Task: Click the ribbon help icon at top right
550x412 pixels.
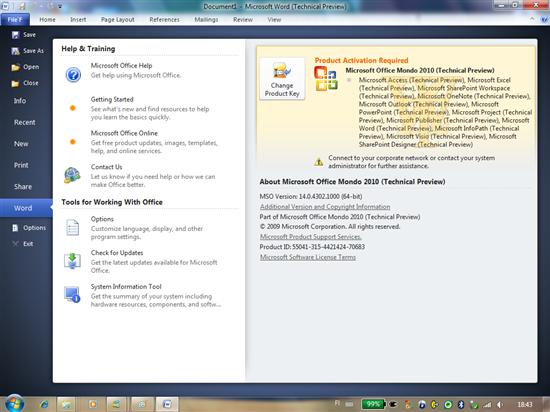Action: pyautogui.click(x=544, y=20)
